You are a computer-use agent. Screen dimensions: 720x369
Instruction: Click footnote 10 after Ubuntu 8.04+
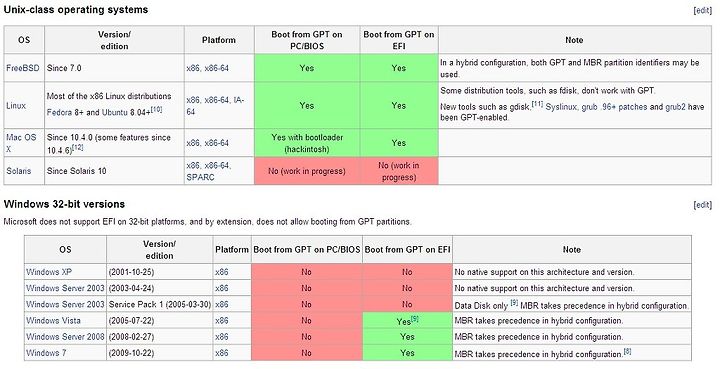pos(157,109)
